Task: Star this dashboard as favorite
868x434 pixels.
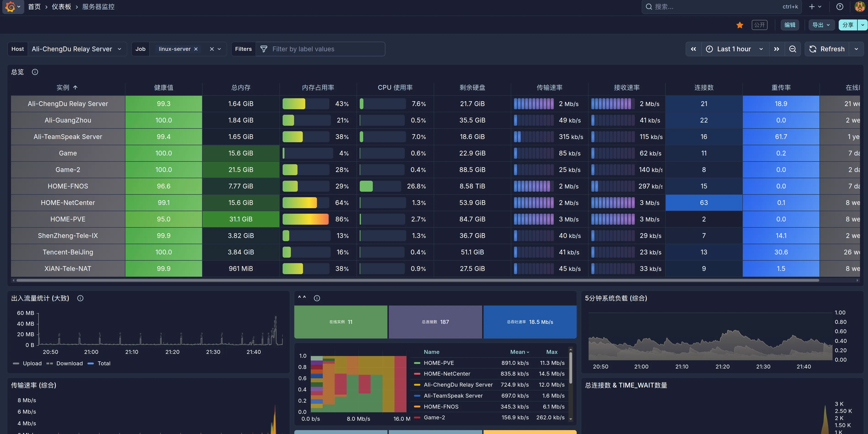Action: click(740, 25)
